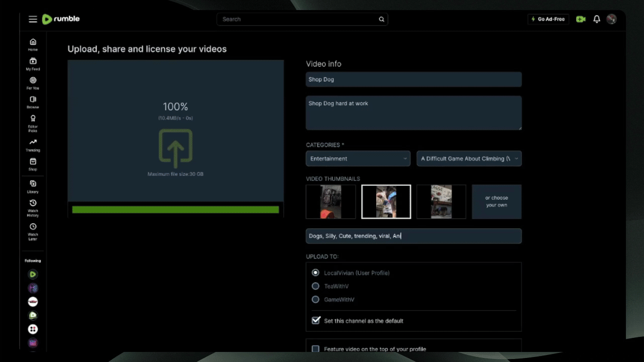Click the Shop Dog title field
This screenshot has width=644, height=362.
coord(413,79)
